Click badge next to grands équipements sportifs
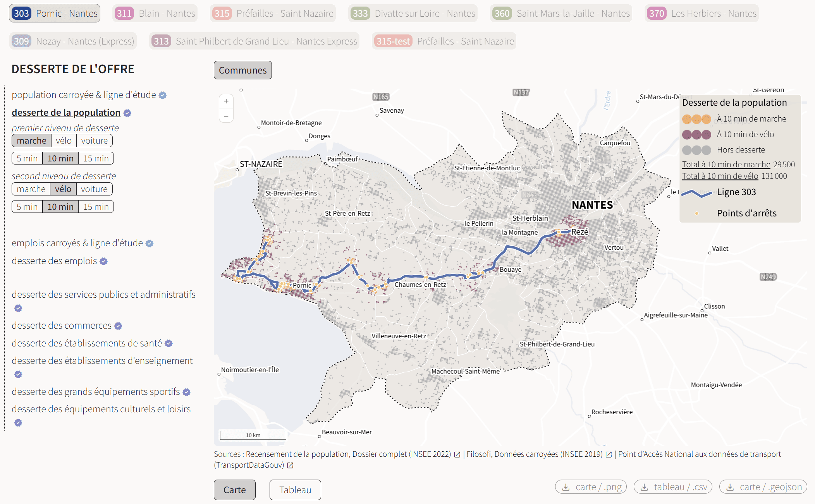 click(186, 392)
